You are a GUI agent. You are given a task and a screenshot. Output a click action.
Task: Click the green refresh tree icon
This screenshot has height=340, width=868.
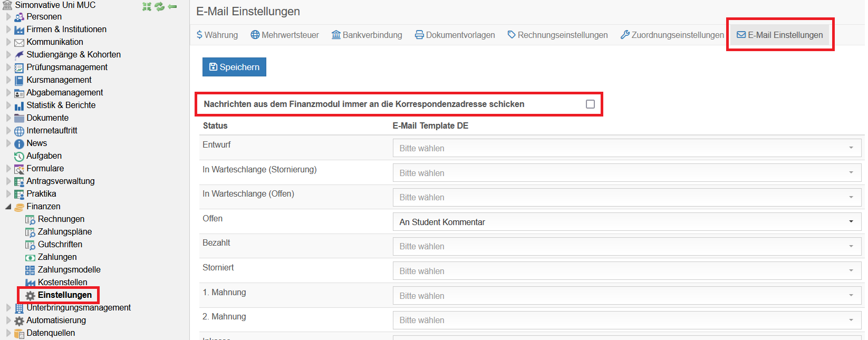point(159,6)
